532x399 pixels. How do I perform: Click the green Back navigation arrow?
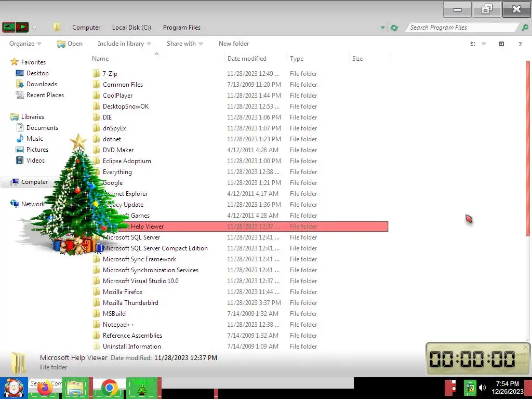(8, 27)
